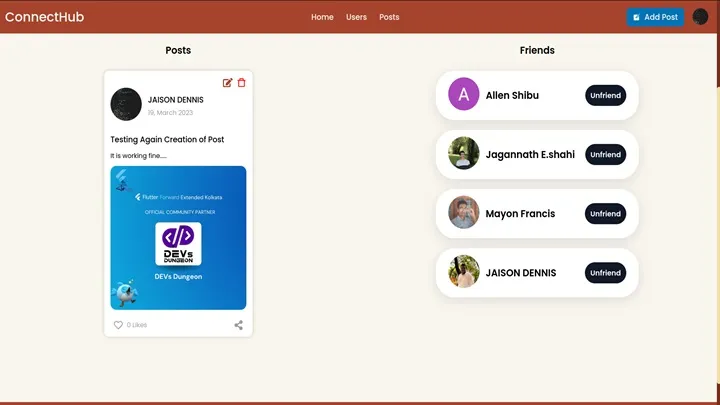Click Mayon Francis's profile photo

[x=463, y=213]
